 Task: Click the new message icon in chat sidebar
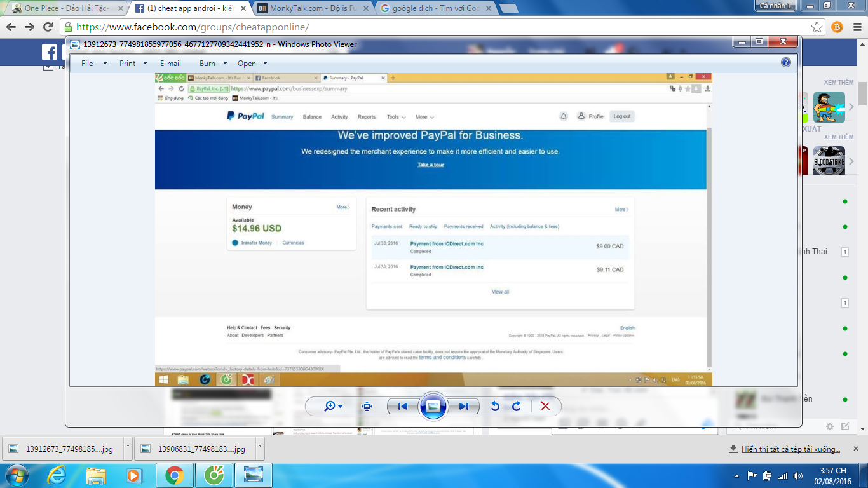pyautogui.click(x=845, y=426)
